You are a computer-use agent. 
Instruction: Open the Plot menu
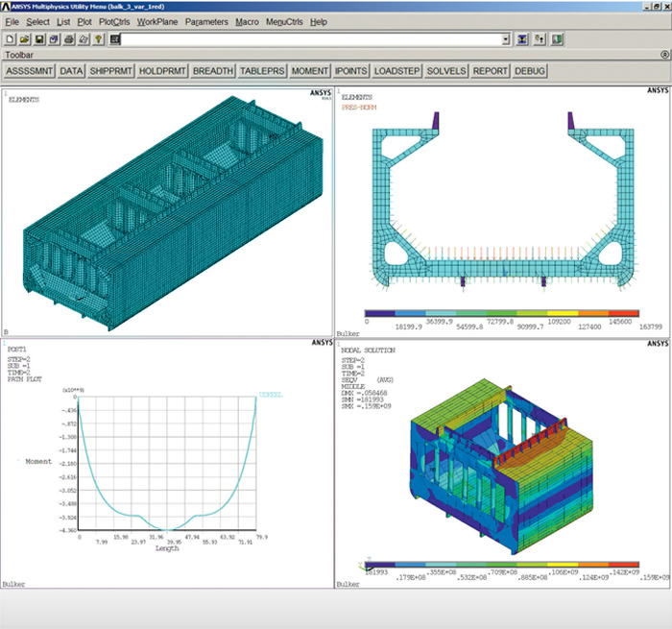click(84, 22)
